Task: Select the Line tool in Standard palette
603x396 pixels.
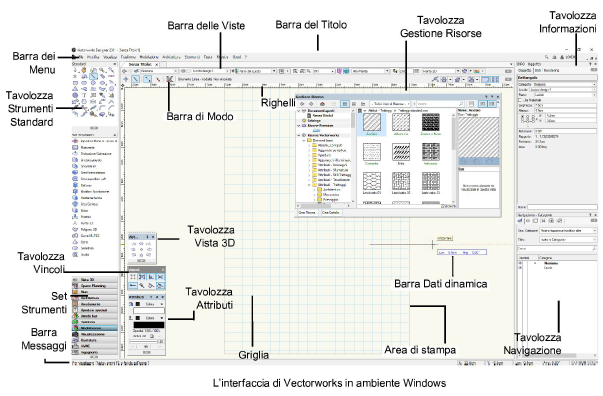Action: point(93,77)
